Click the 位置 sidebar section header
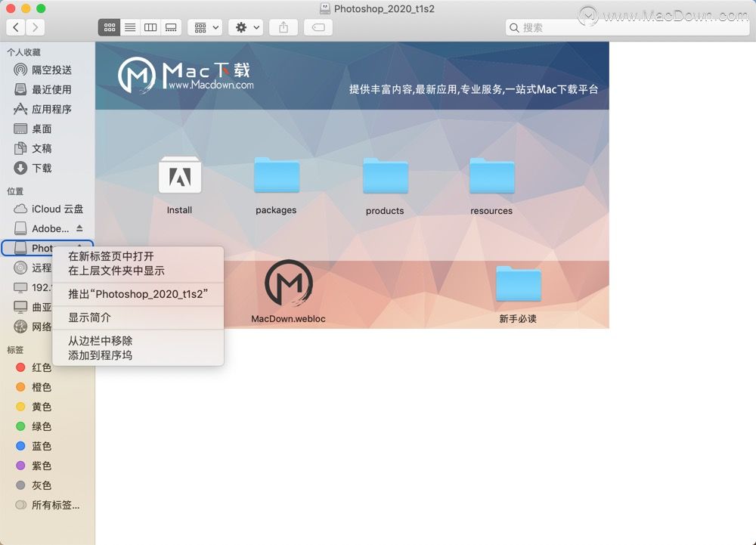Viewport: 756px width, 545px height. (x=15, y=191)
